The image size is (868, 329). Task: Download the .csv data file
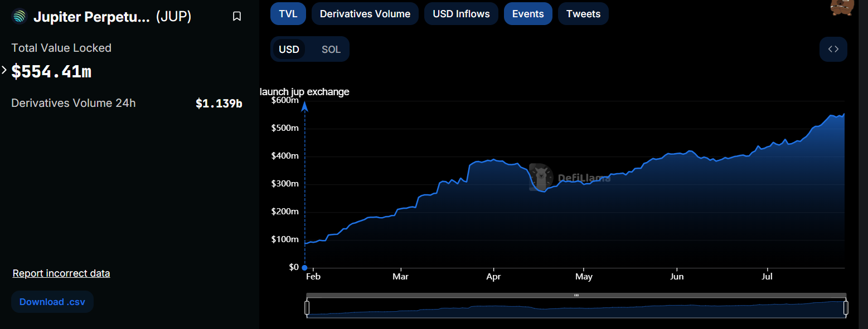52,302
